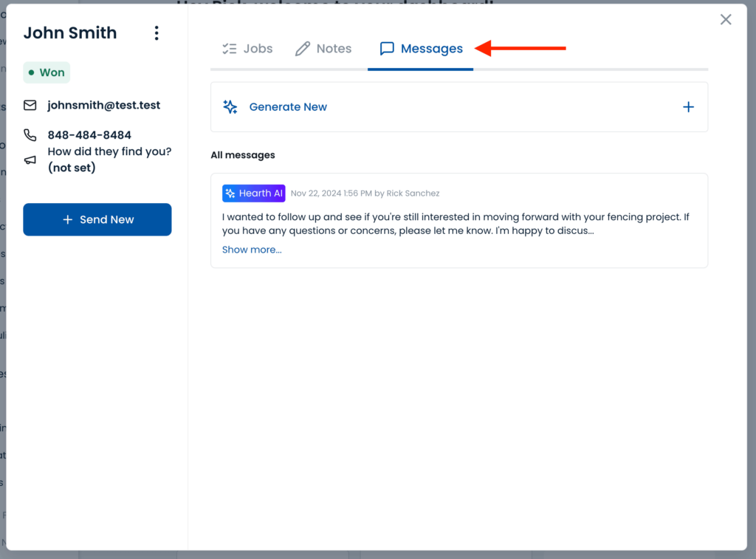Click the megaphone referral source icon
This screenshot has width=756, height=559.
coord(30,160)
